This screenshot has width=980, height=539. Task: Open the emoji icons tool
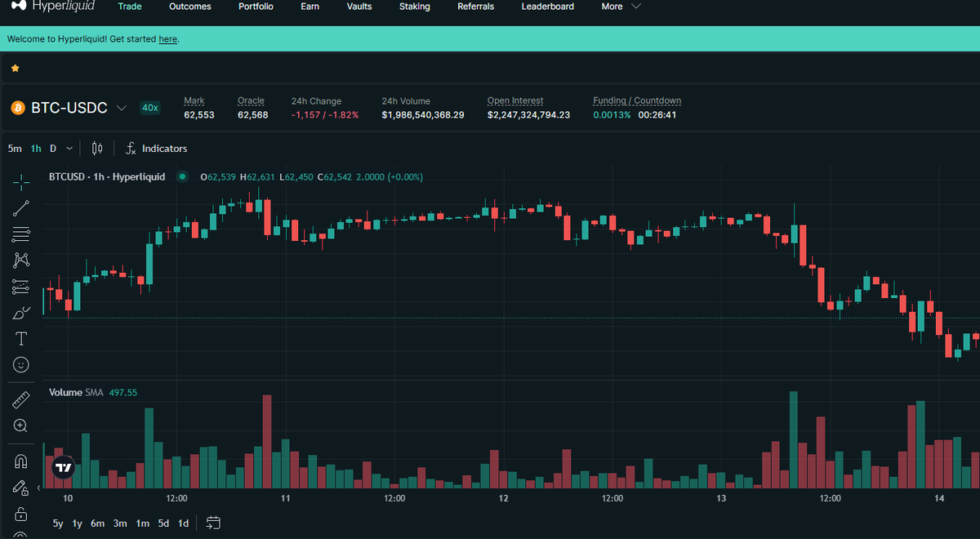tap(21, 364)
